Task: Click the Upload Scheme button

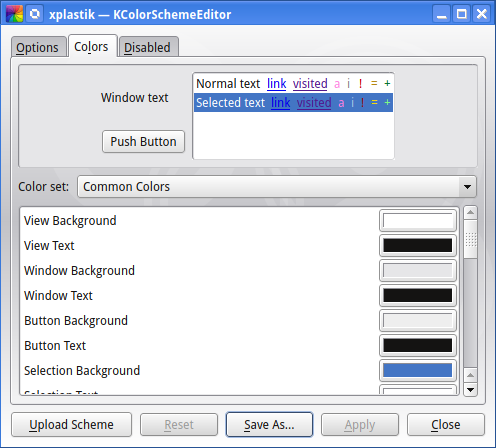Action: point(72,425)
